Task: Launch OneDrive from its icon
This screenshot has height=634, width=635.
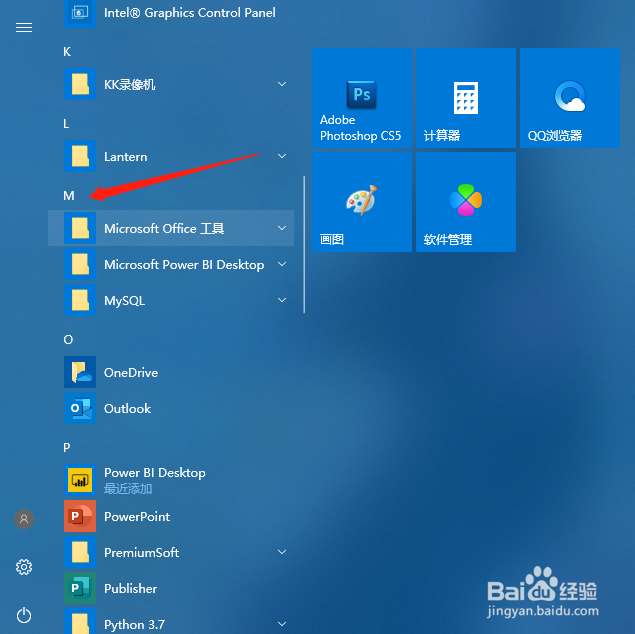Action: pos(80,372)
